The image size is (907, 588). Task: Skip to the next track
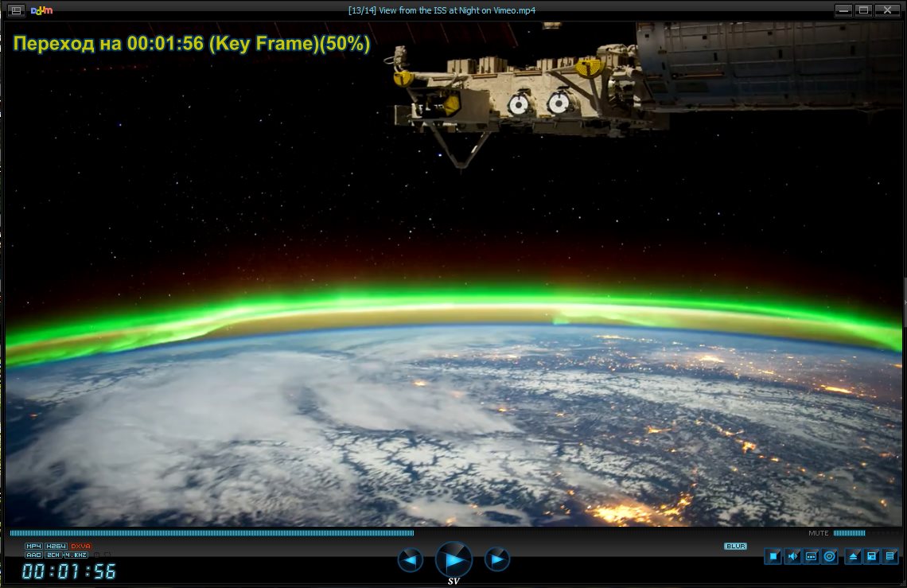click(x=496, y=560)
